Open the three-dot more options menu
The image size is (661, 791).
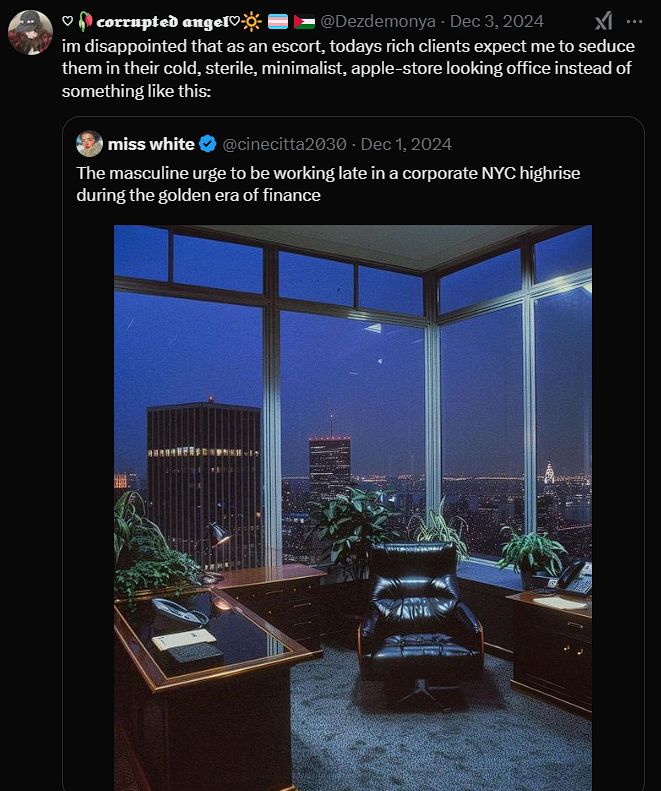[x=634, y=21]
